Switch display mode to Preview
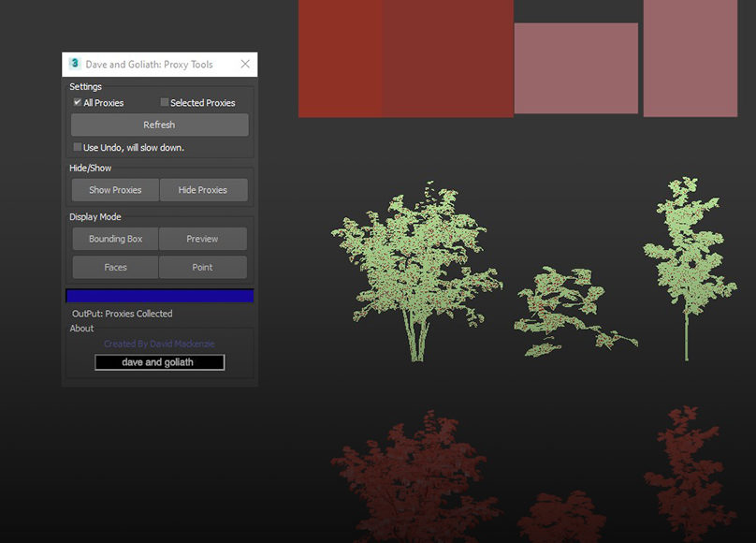756x543 pixels. point(202,239)
